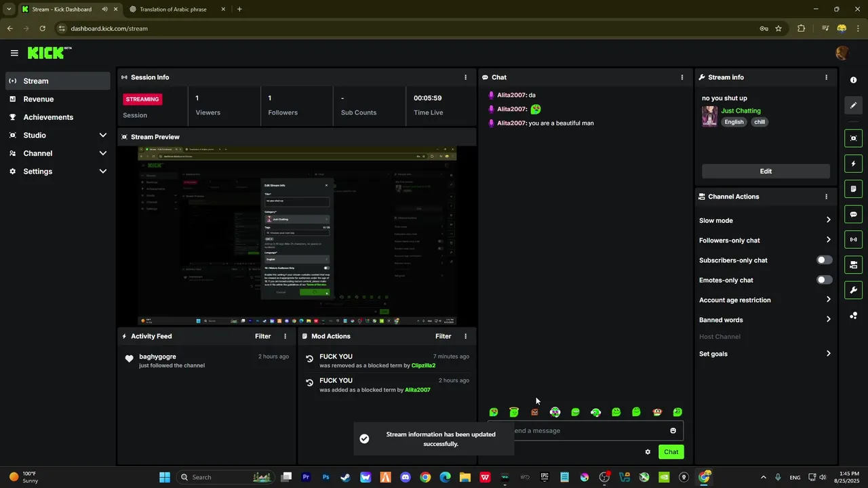Click the lightning bolt activity icon in the right sidebar

pos(853,164)
